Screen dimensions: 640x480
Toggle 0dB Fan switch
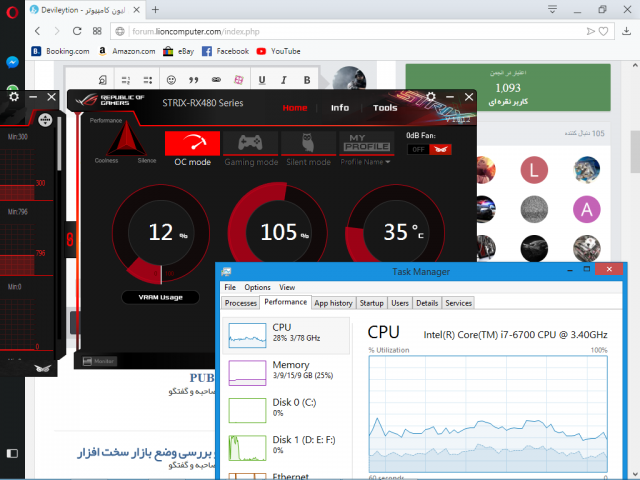429,149
